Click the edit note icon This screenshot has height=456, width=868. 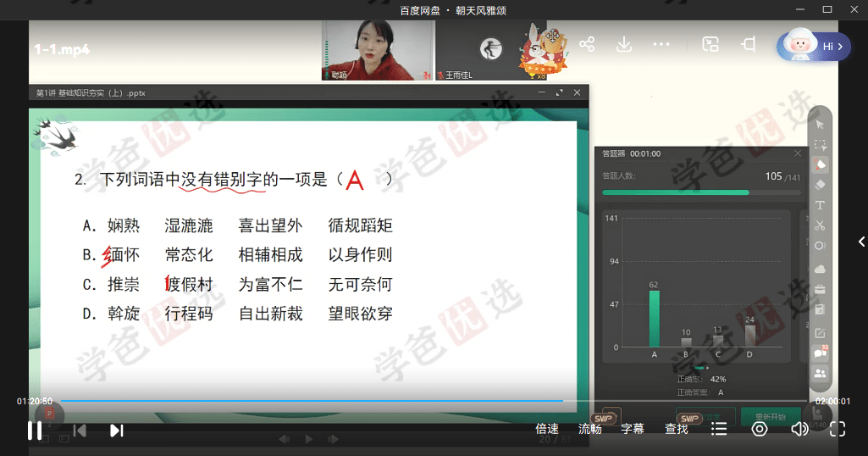point(820,333)
